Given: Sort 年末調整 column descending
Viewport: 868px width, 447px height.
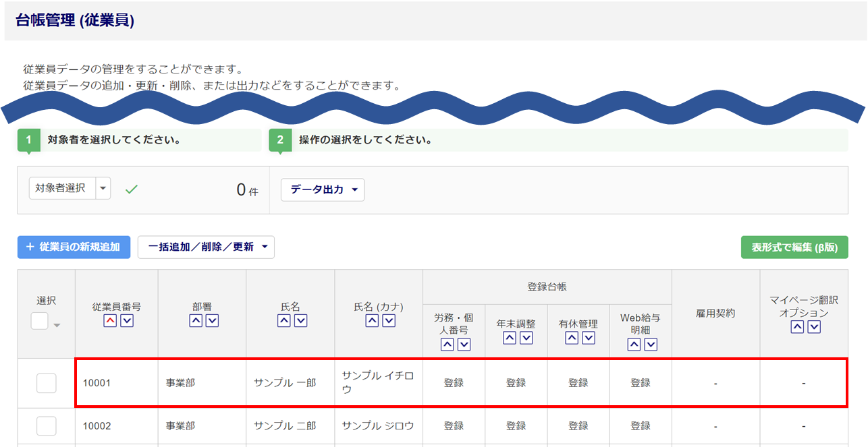Looking at the screenshot, I should (x=526, y=338).
